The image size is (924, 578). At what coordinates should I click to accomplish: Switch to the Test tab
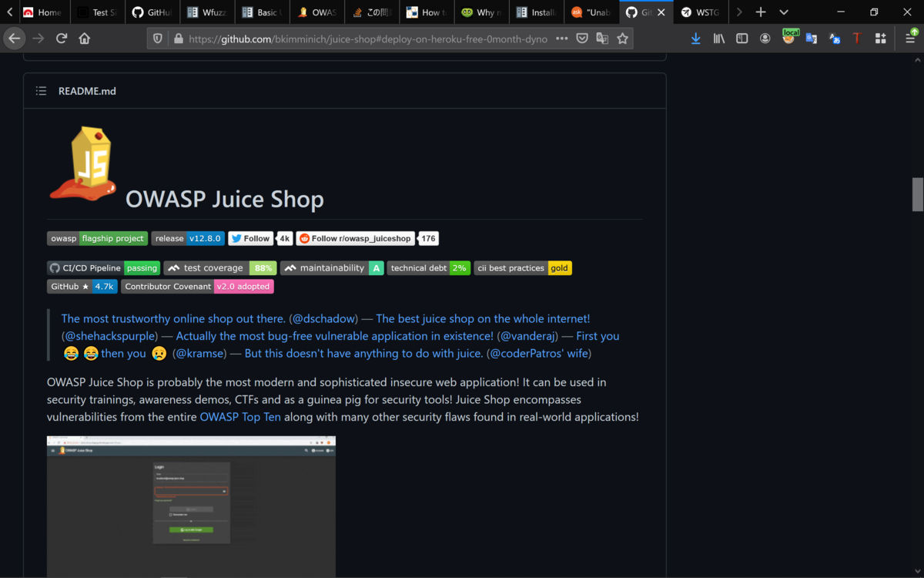[96, 12]
